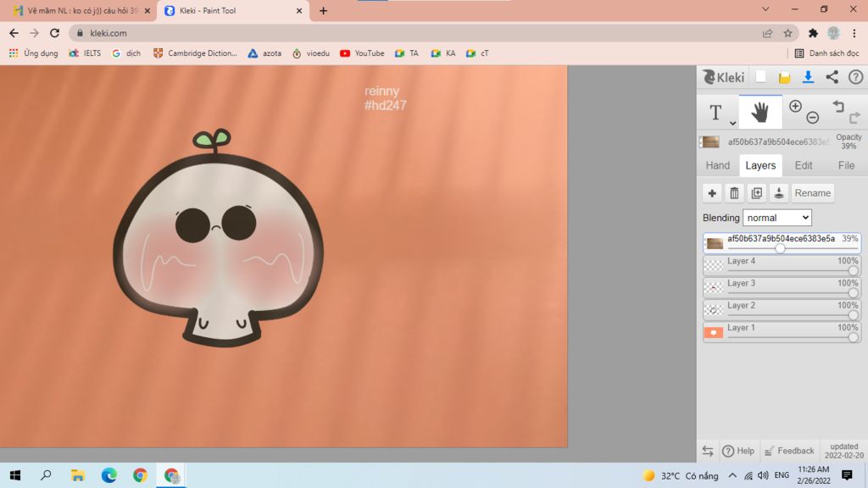This screenshot has height=488, width=868.
Task: Add a new layer
Action: [712, 193]
